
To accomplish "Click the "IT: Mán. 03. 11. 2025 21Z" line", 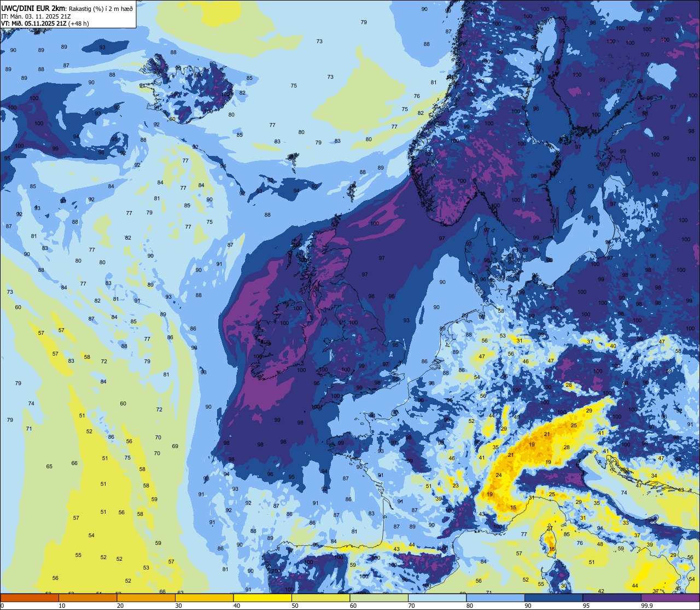I will [36, 16].
